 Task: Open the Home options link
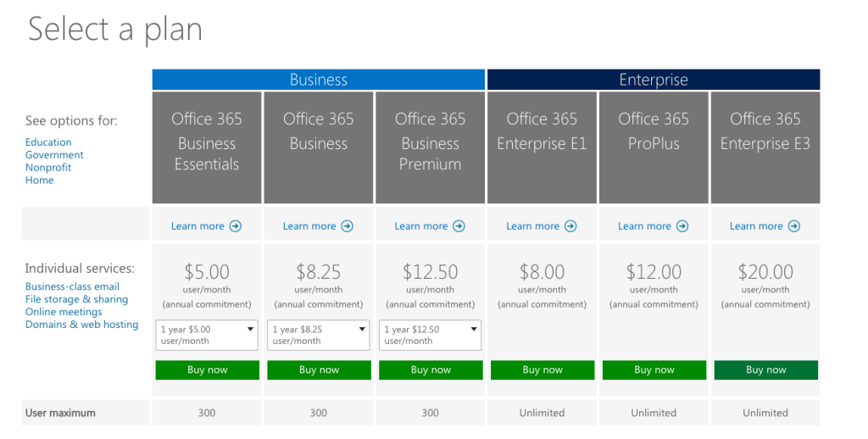39,180
